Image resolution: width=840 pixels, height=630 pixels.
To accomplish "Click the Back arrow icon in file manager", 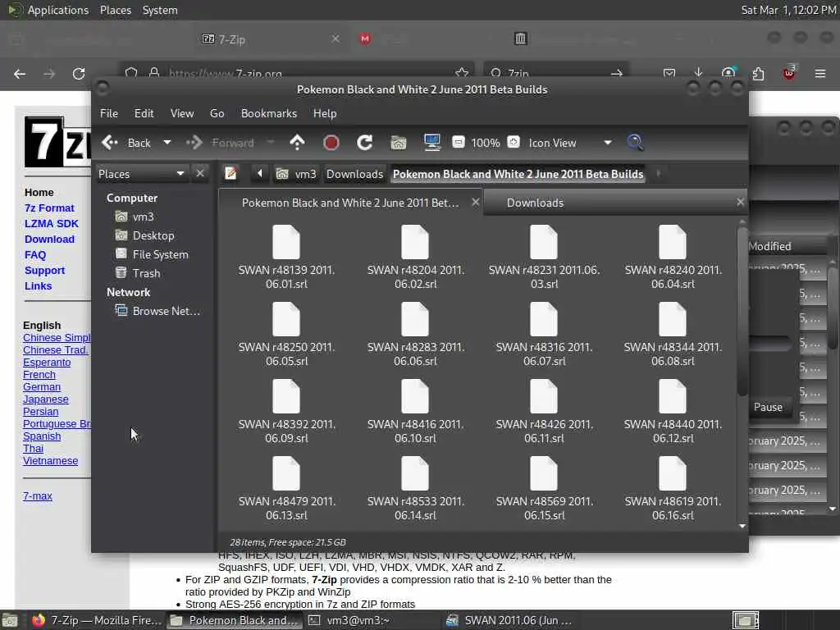I will 110,143.
